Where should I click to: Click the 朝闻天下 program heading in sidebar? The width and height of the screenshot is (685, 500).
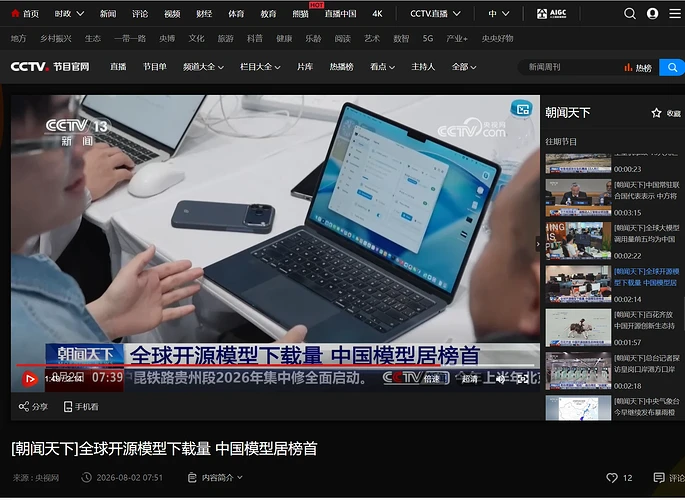point(567,113)
